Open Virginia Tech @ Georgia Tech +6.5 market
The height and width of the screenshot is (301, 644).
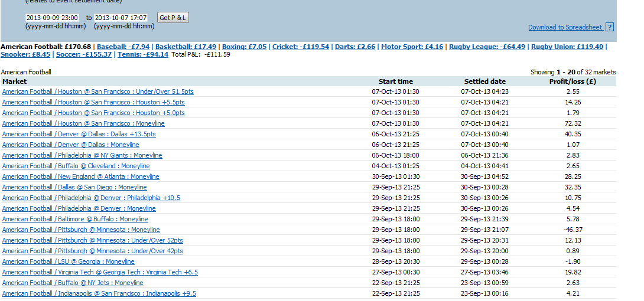(x=100, y=273)
